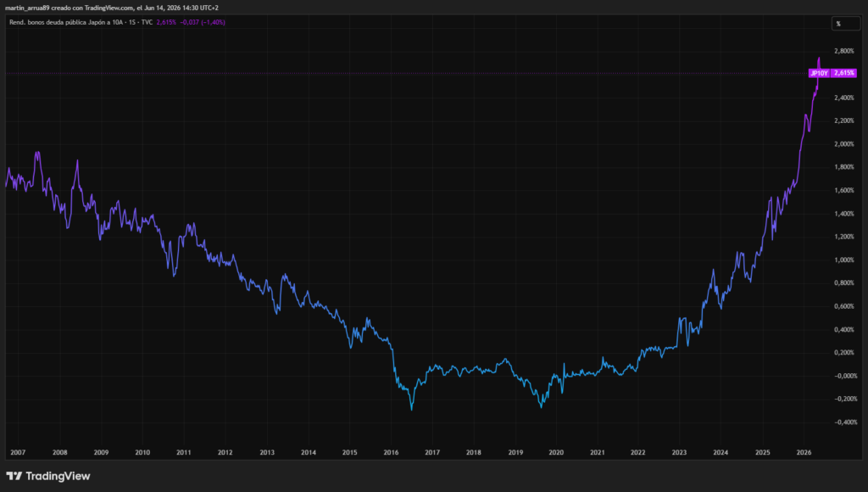Click the 2010 time axis label
Viewport: 868px width, 492px height.
coord(142,453)
